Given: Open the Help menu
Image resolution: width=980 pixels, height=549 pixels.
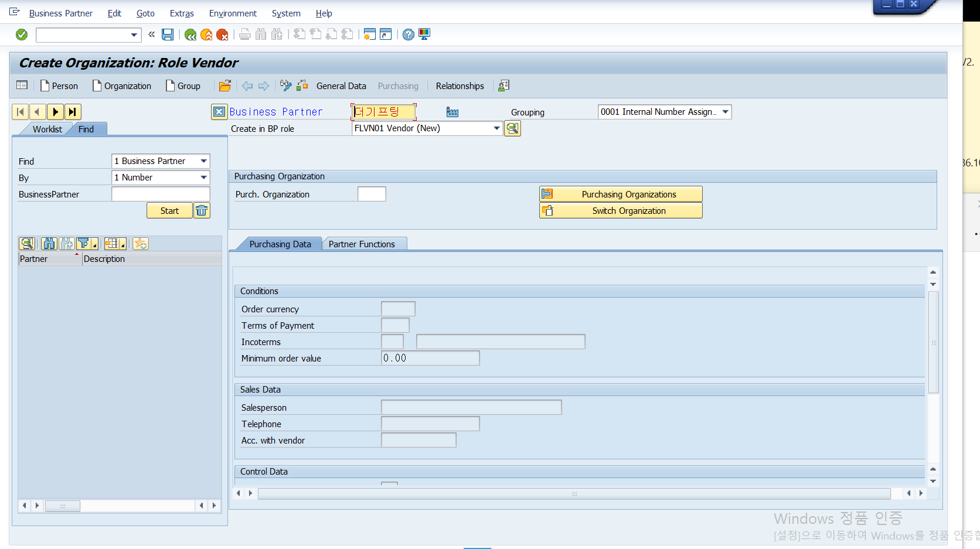Looking at the screenshot, I should pos(324,13).
